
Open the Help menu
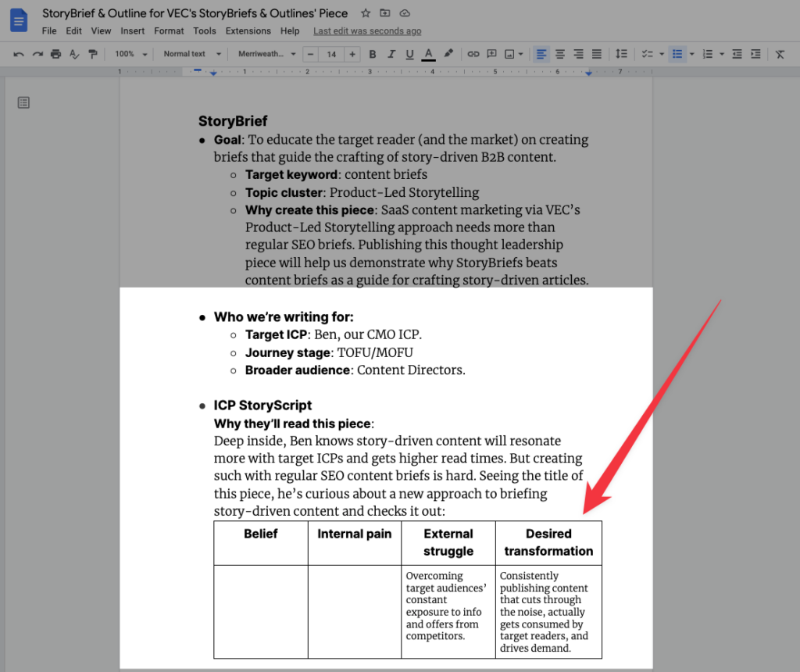point(290,31)
